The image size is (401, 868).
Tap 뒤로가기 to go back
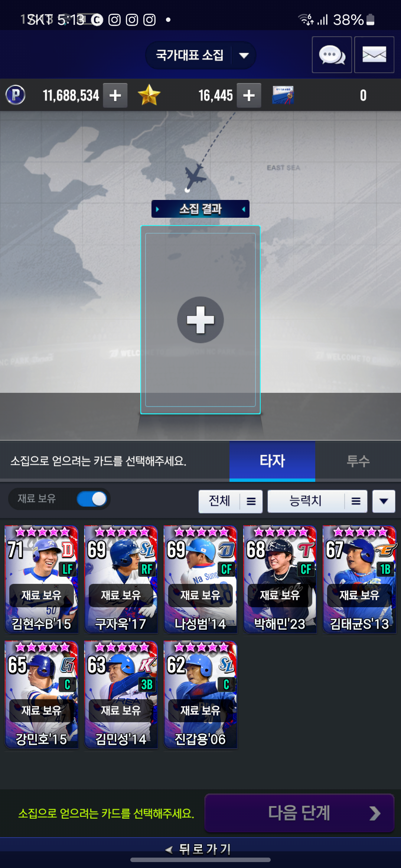(199, 849)
